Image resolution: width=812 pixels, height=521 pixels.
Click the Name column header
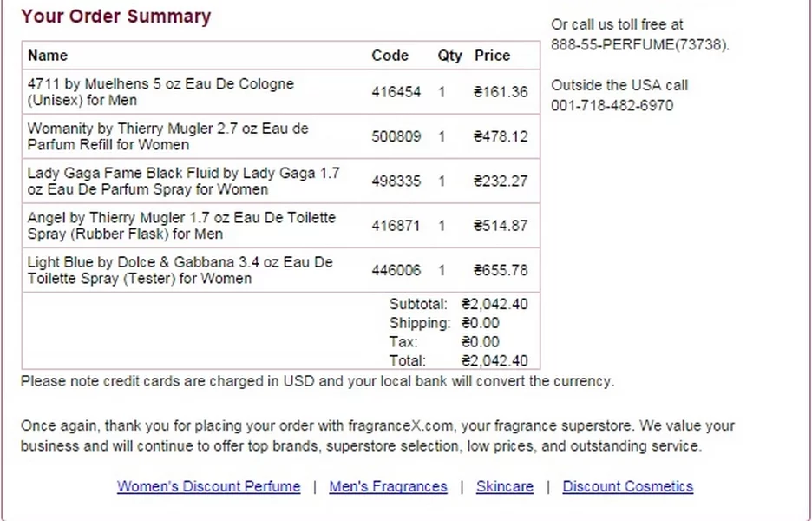[x=48, y=56]
